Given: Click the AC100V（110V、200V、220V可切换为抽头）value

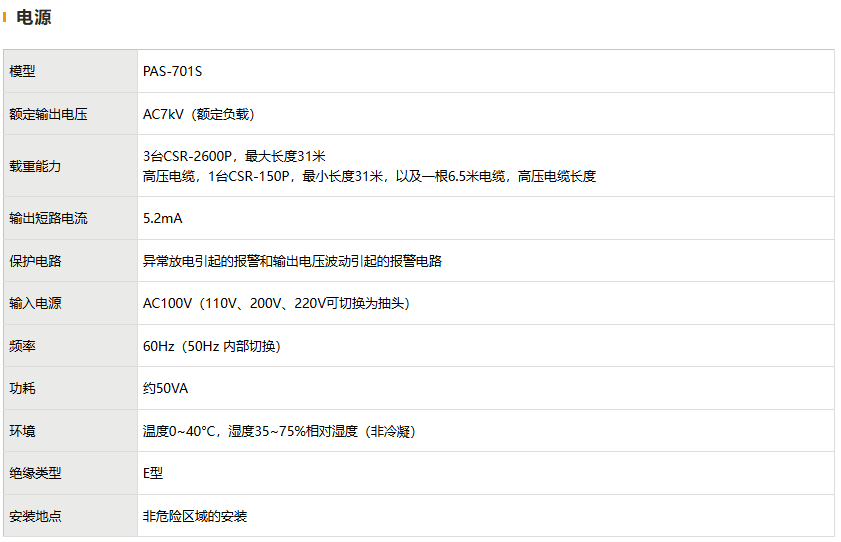Looking at the screenshot, I should pyautogui.click(x=276, y=303).
